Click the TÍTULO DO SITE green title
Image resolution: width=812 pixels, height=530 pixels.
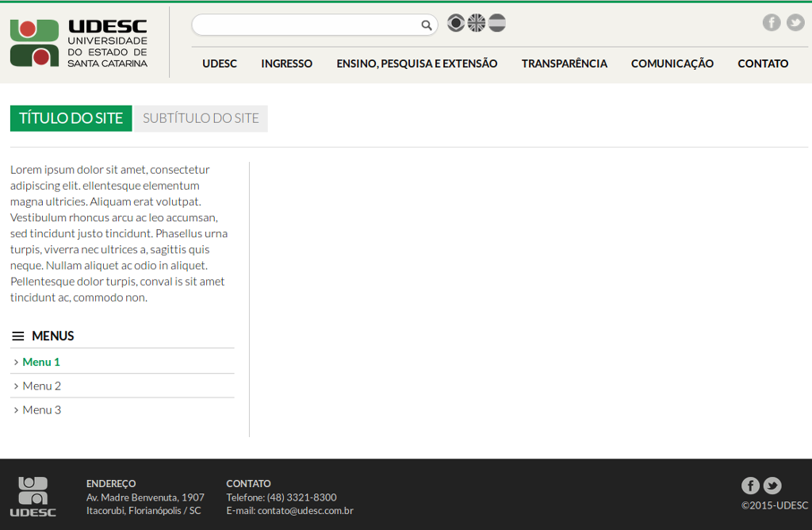pos(71,118)
